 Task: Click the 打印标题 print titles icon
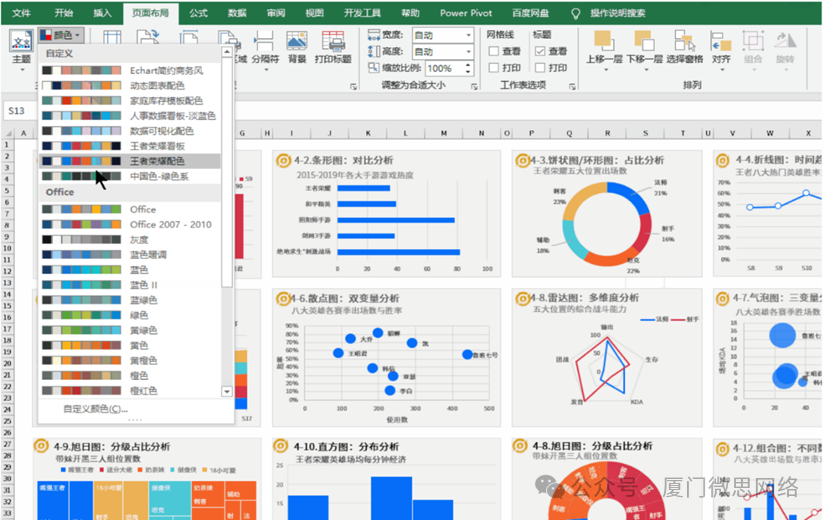333,41
